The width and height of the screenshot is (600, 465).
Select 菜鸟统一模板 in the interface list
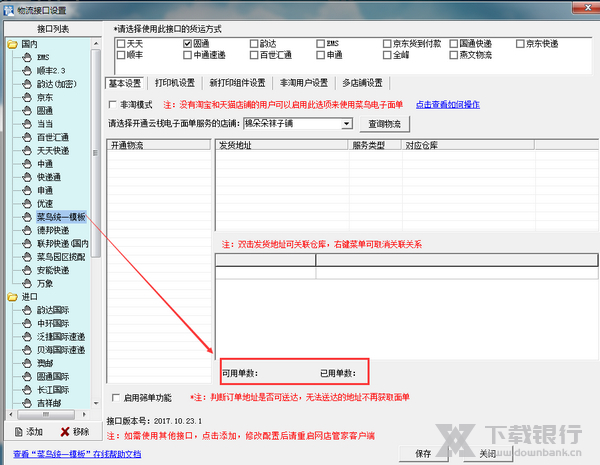[x=61, y=217]
